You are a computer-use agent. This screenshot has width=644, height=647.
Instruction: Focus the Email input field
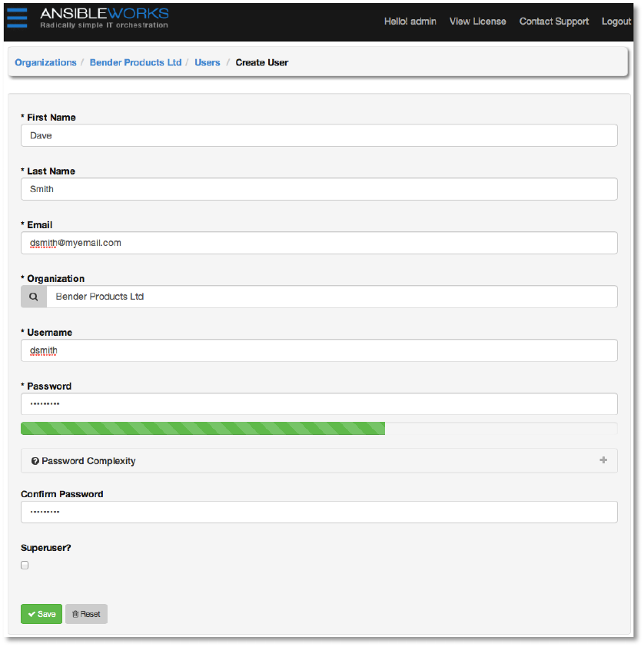pyautogui.click(x=319, y=243)
